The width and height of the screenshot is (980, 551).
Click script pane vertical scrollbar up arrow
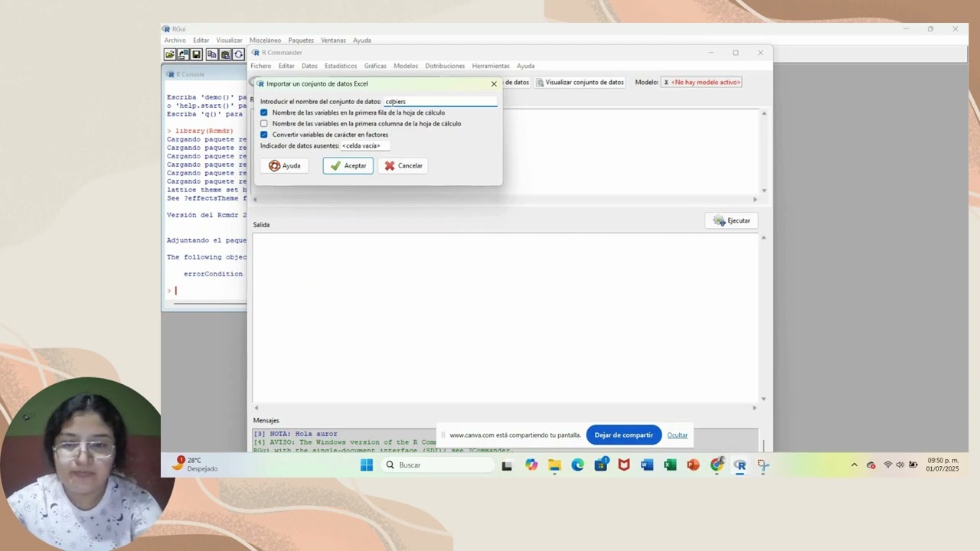[x=763, y=114]
